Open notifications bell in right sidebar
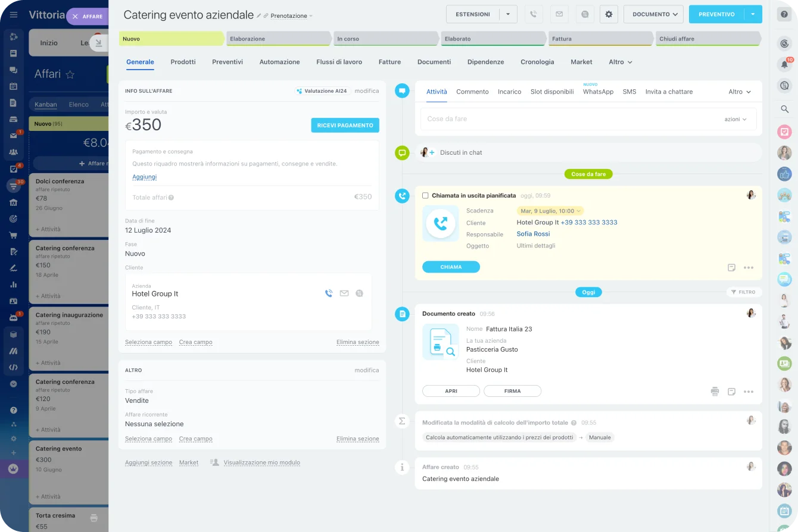The height and width of the screenshot is (532, 798). [x=784, y=65]
